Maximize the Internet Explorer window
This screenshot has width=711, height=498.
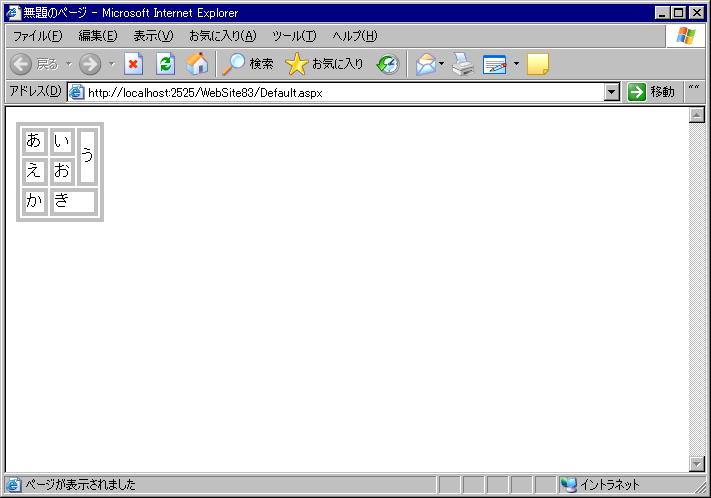(x=678, y=13)
